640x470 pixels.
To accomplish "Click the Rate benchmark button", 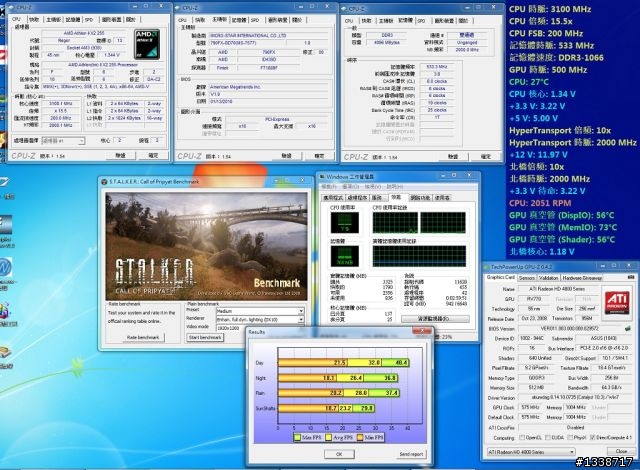I will (143, 337).
